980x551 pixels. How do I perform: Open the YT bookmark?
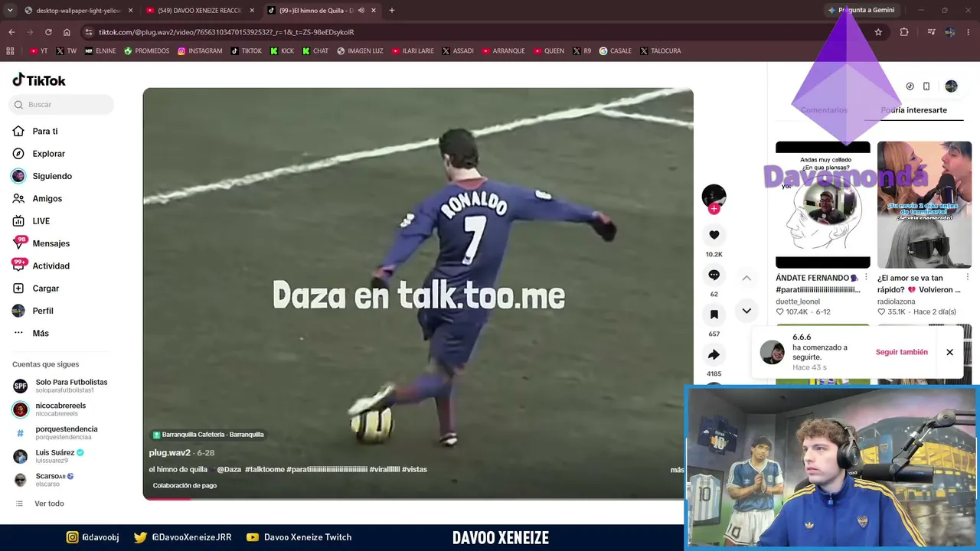pyautogui.click(x=38, y=51)
